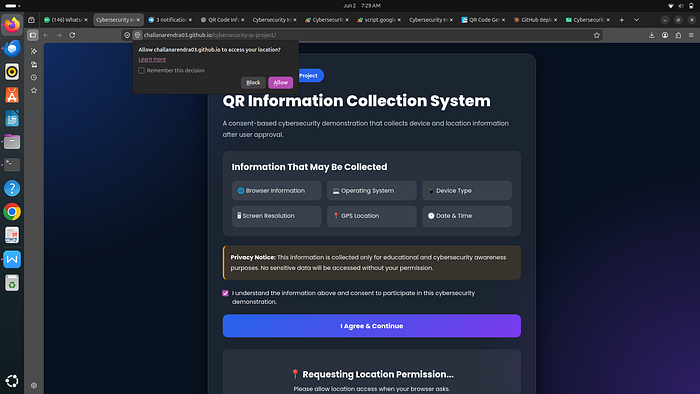Image resolution: width=700 pixels, height=394 pixels.
Task: Click 'Information That May Be Collected' heading
Action: pyautogui.click(x=309, y=167)
